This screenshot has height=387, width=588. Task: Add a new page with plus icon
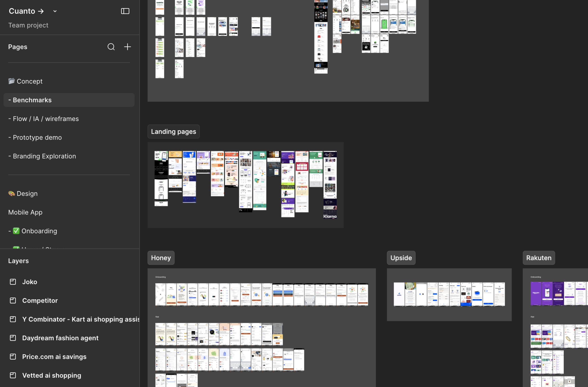tap(127, 47)
